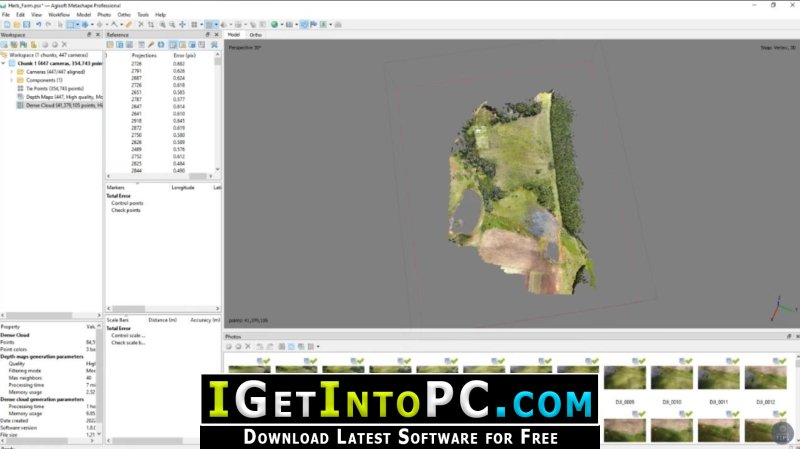
Task: Select the ruler measurement tool icon
Action: point(129,24)
